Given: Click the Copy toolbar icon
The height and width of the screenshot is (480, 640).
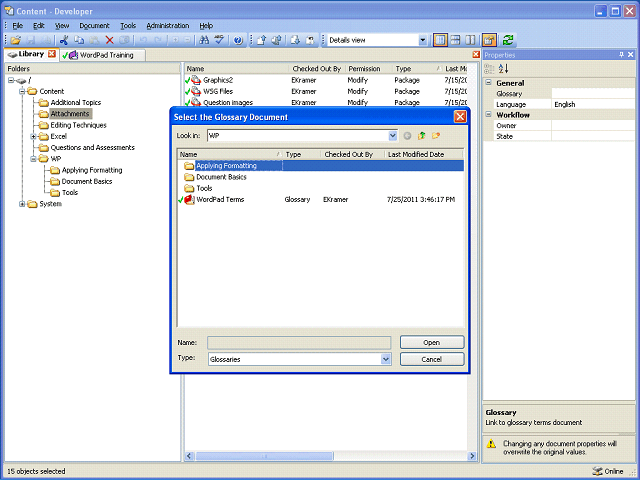Looking at the screenshot, I should coord(79,40).
